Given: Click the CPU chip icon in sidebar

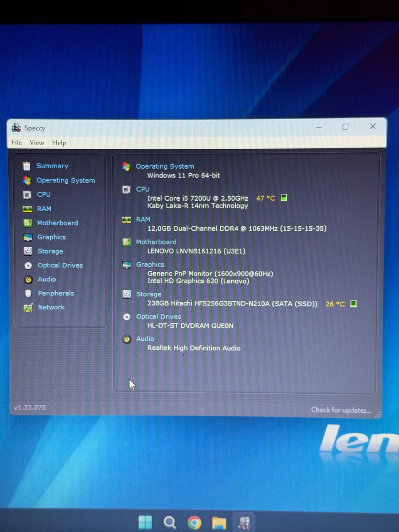Looking at the screenshot, I should [27, 195].
